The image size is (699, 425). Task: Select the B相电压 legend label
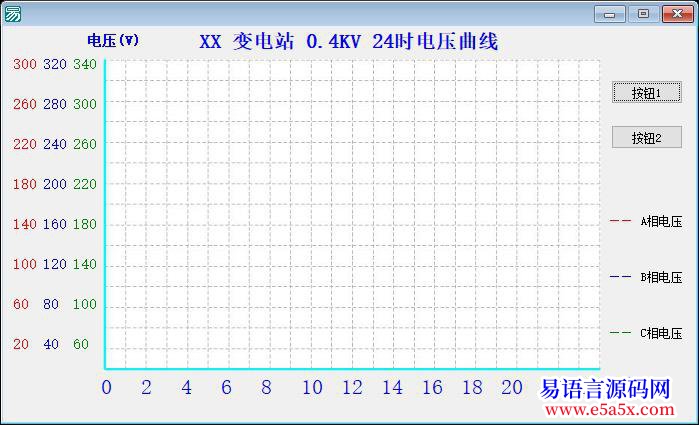[x=661, y=277]
